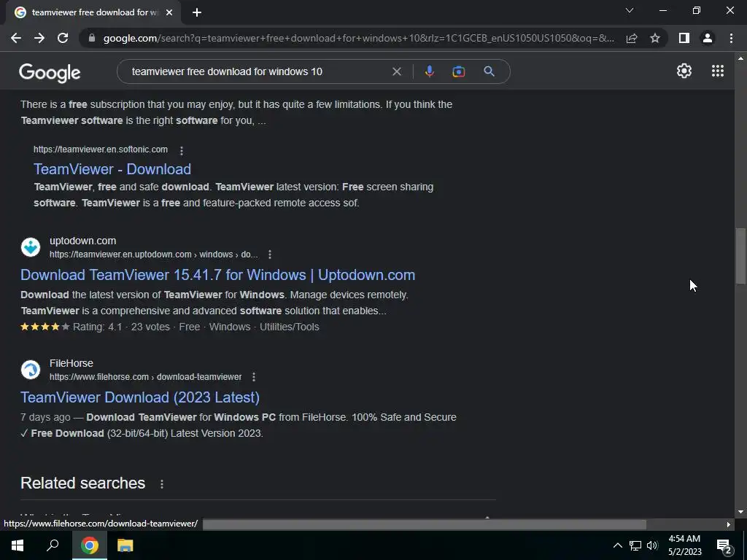747x560 pixels.
Task: Click the uptodown.com site name
Action: (x=83, y=241)
